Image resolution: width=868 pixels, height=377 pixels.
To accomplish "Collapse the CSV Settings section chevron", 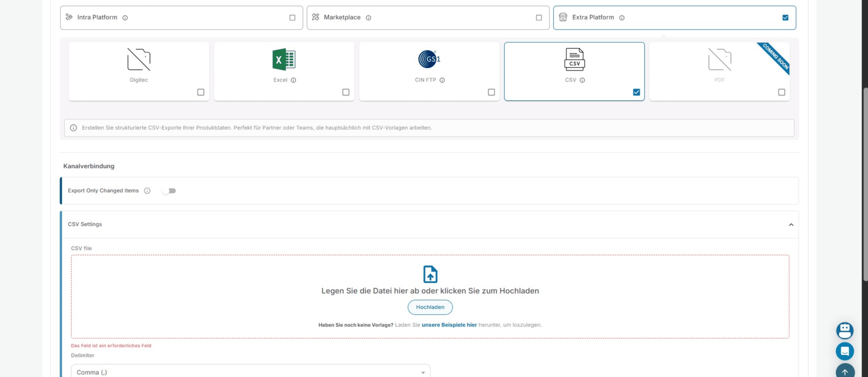I will 791,224.
